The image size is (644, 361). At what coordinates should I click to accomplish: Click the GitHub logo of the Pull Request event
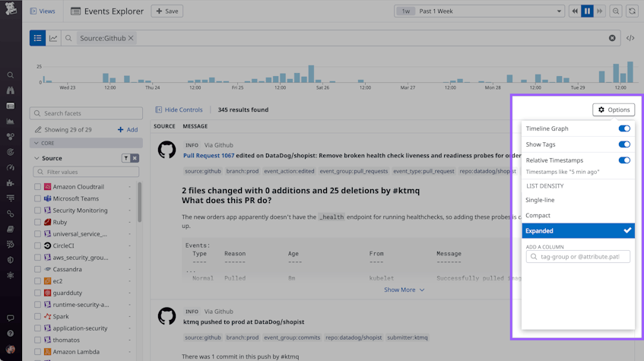(167, 150)
